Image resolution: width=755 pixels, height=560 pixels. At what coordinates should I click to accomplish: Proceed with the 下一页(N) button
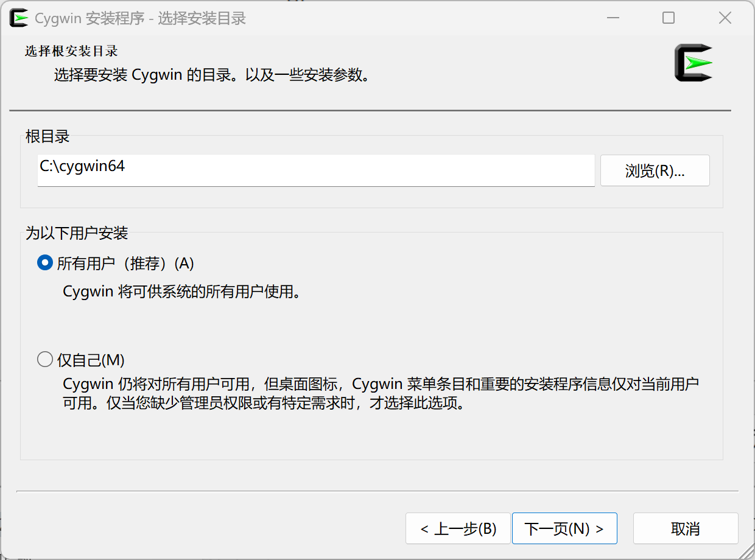click(x=564, y=528)
